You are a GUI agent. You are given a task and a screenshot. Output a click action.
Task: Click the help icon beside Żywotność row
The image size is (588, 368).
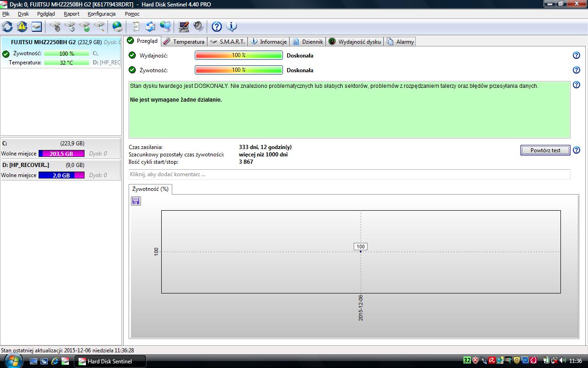click(x=577, y=70)
